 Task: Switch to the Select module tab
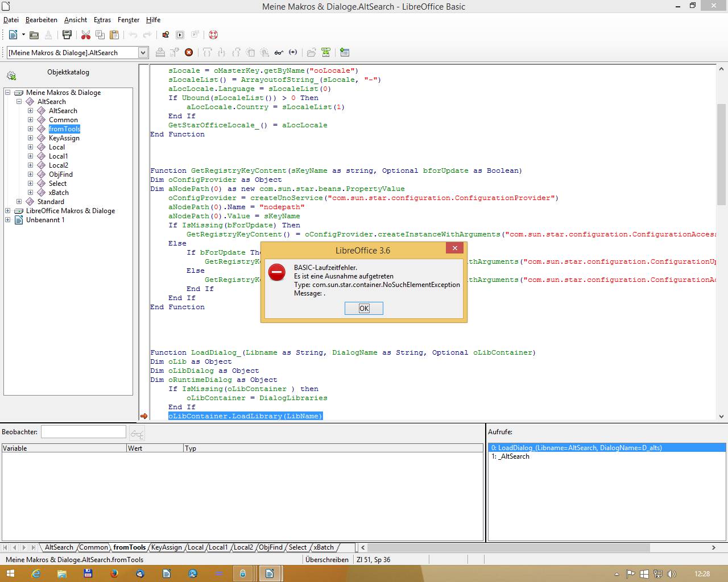pyautogui.click(x=297, y=547)
